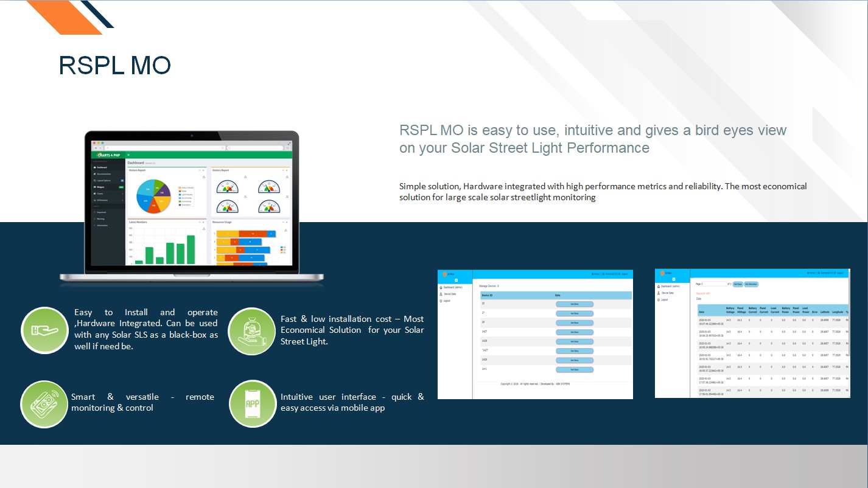The width and height of the screenshot is (868, 488).
Task: Click laptop browser back arrow
Action: [96, 148]
